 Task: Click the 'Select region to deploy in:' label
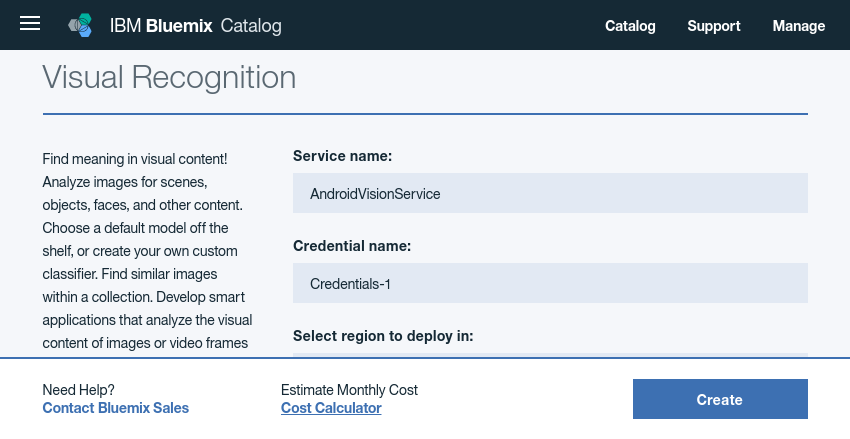pos(383,336)
